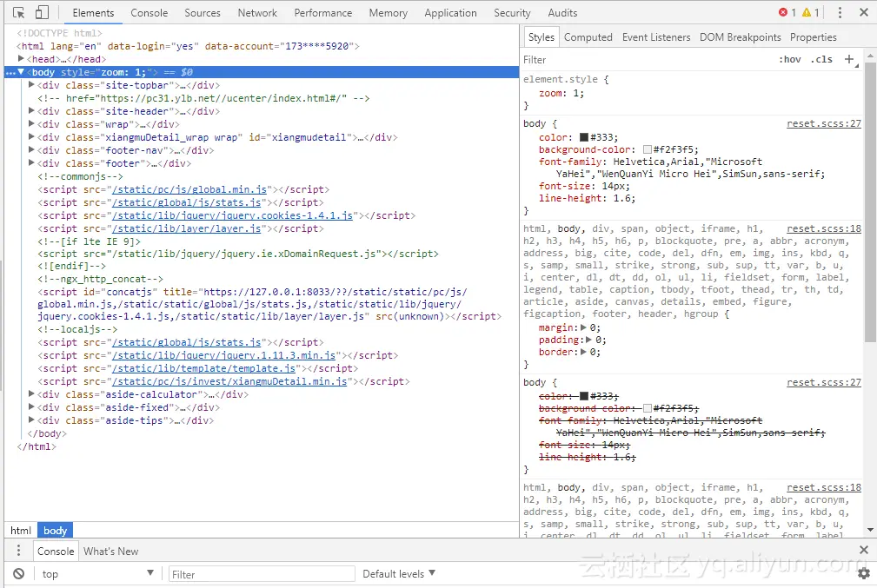Activate the inspect element picker icon
Viewport: 877px width, 588px height.
[x=19, y=13]
